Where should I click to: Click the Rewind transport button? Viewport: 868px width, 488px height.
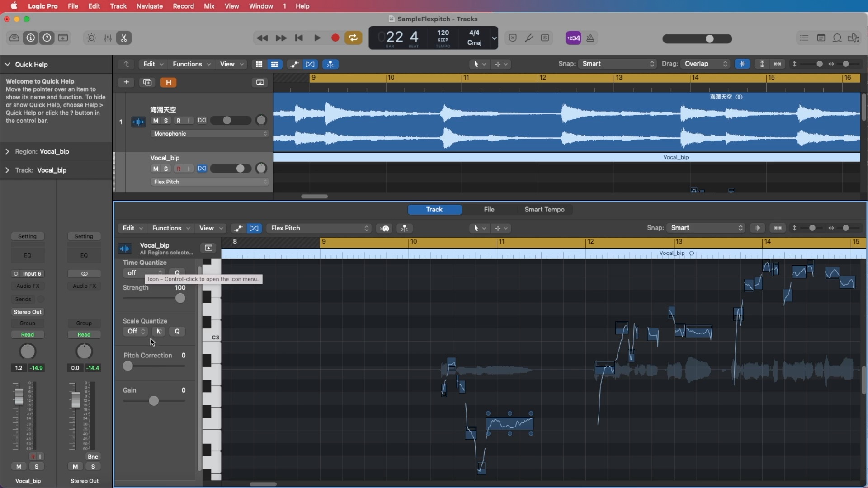(262, 38)
